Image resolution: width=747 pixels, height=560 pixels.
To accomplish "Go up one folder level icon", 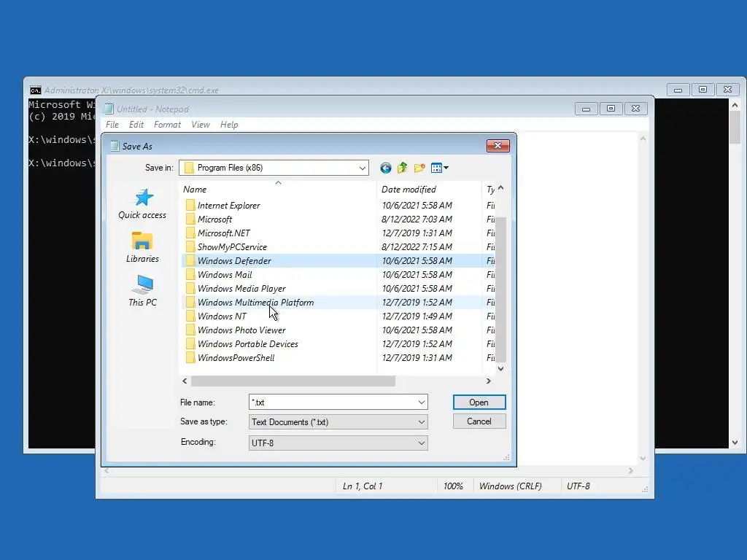I will pyautogui.click(x=403, y=168).
